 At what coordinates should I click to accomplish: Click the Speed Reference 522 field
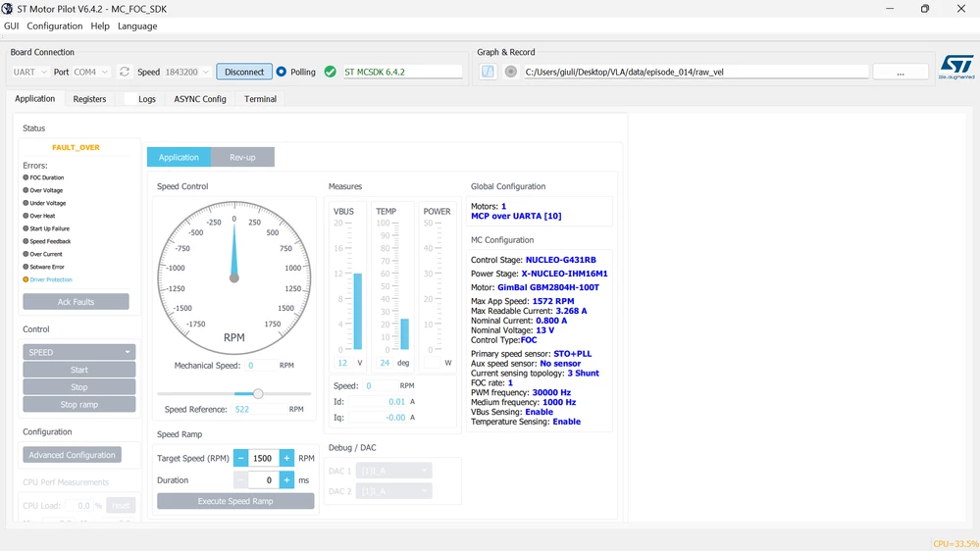click(x=259, y=409)
